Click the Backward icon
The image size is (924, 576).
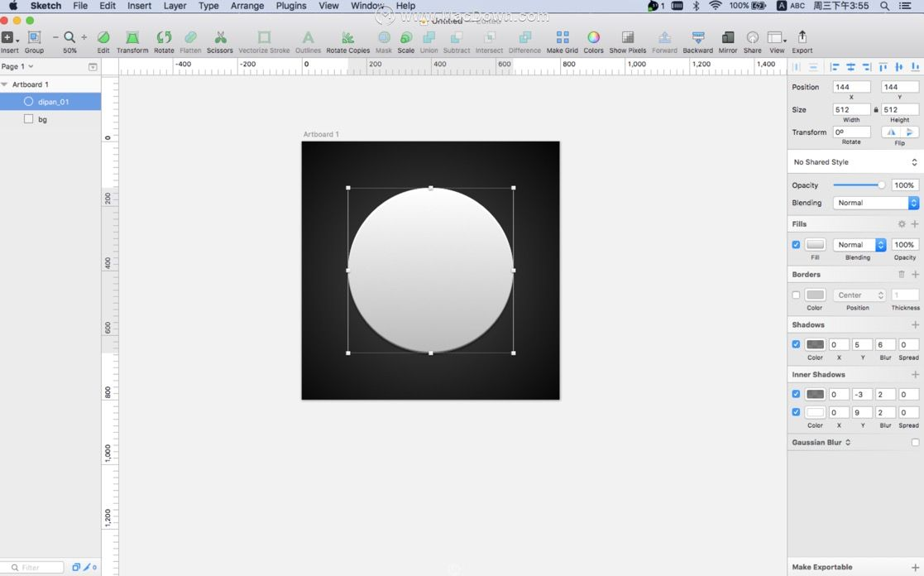pyautogui.click(x=697, y=38)
